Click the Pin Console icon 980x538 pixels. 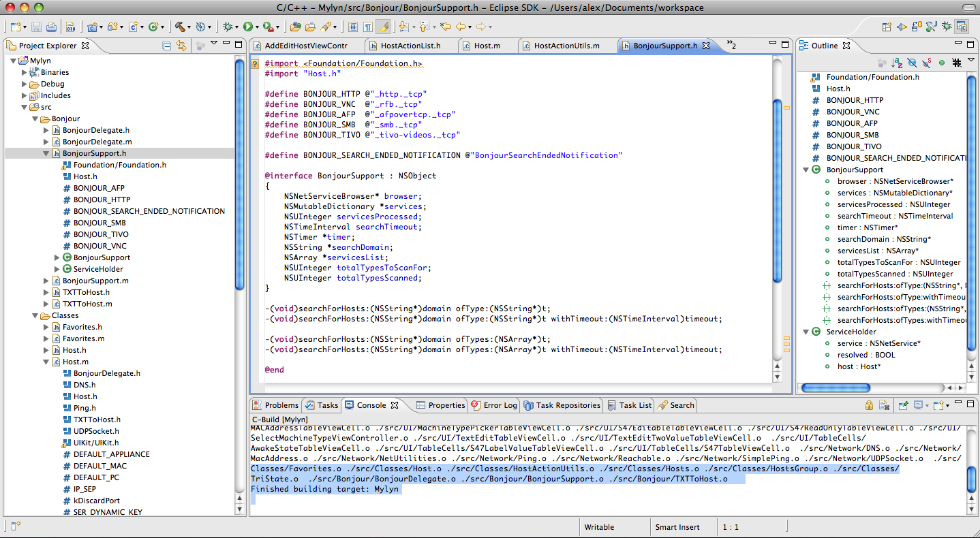coord(903,405)
